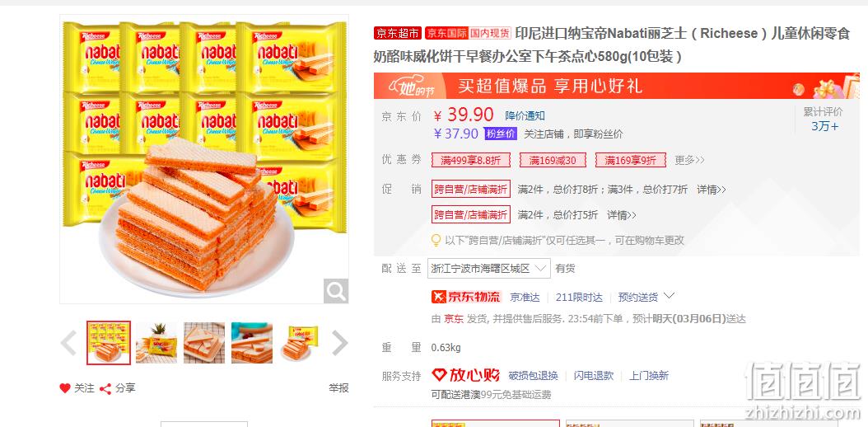The height and width of the screenshot is (427, 868).
Task: Click the 分享 share icon
Action: 105,389
